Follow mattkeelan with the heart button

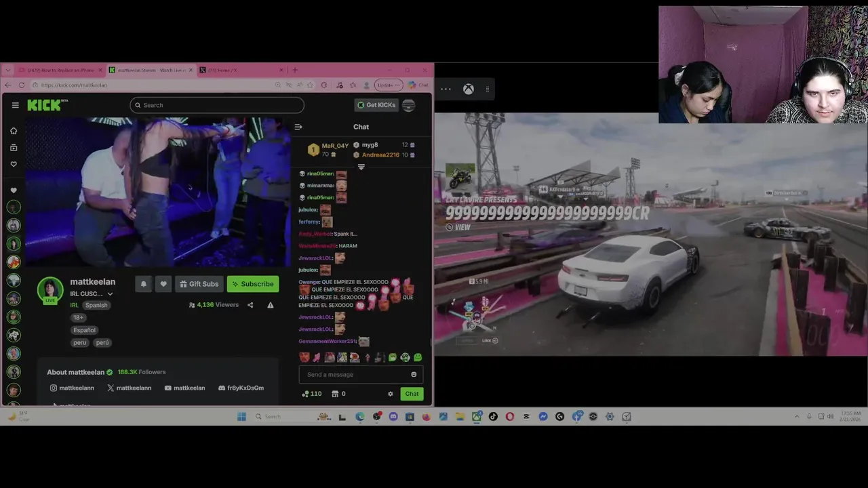pyautogui.click(x=163, y=284)
